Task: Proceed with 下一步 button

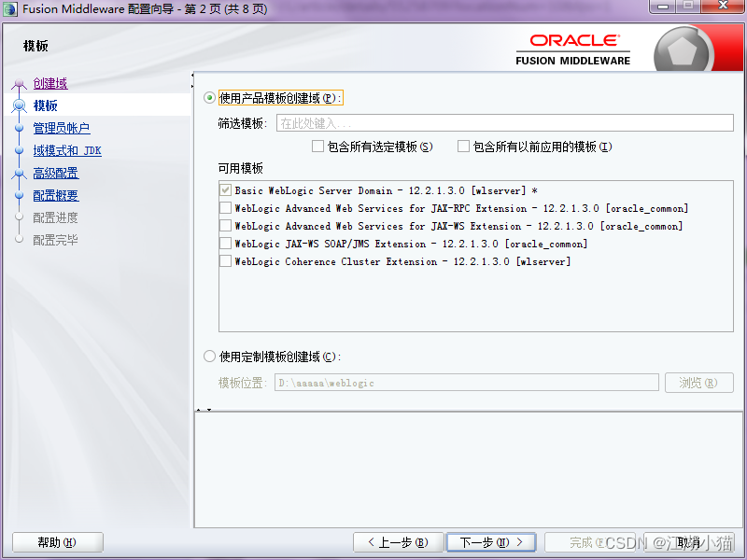Action: [491, 542]
